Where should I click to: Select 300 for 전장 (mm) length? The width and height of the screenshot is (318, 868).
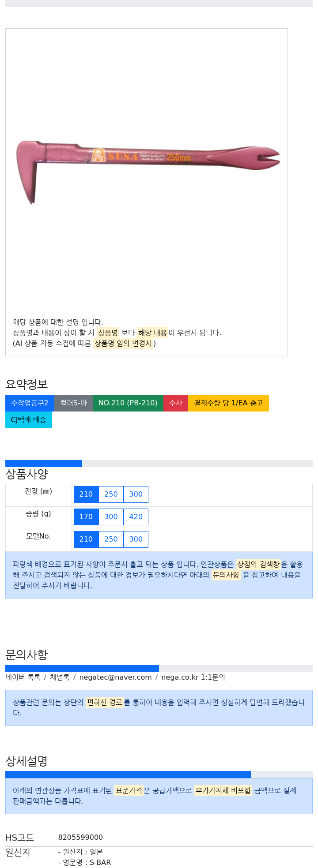tap(136, 494)
